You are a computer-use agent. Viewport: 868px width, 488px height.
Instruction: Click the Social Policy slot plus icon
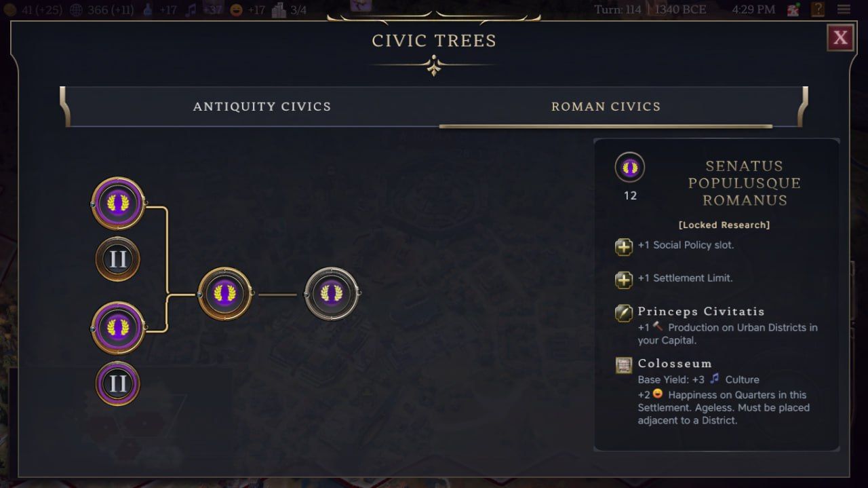point(624,246)
